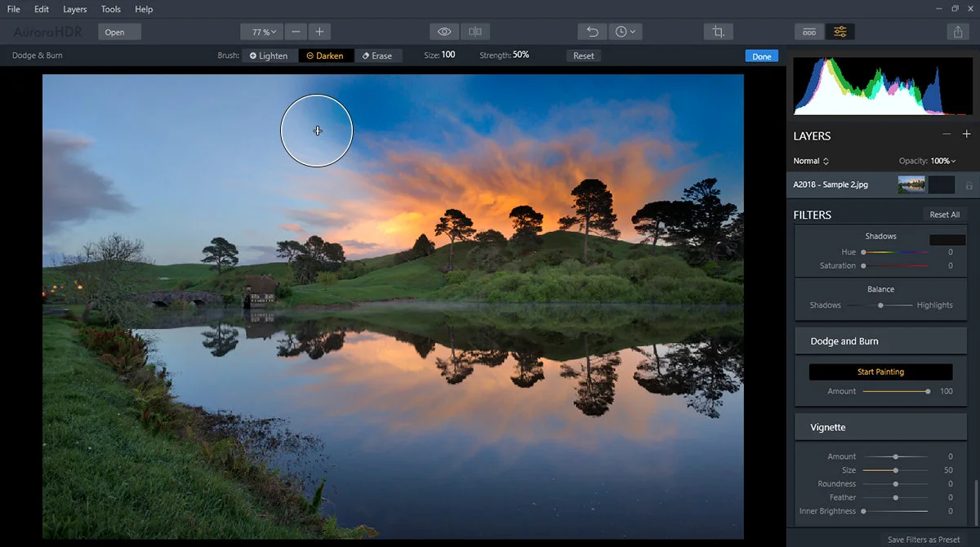Image resolution: width=980 pixels, height=547 pixels.
Task: Toggle quick preview eye icon
Action: tap(444, 32)
